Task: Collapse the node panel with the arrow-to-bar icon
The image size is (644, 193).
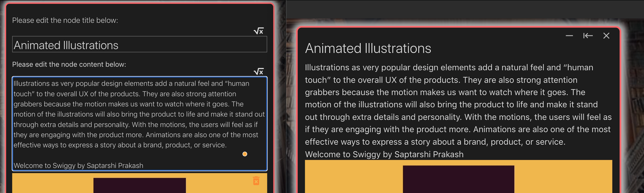Action: 588,36
